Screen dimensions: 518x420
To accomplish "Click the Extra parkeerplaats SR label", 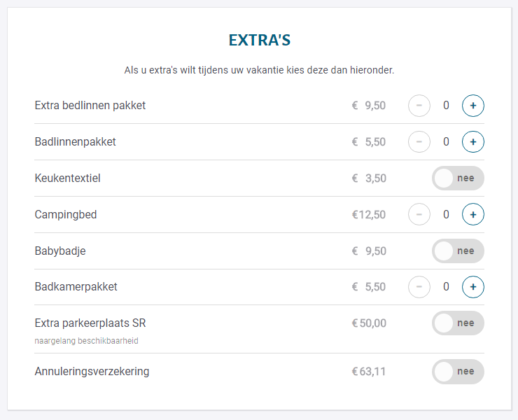I will [x=90, y=323].
